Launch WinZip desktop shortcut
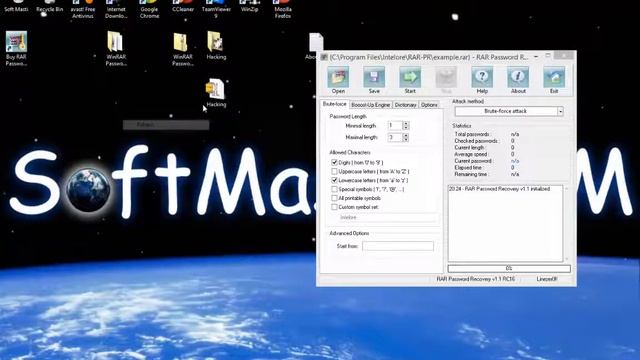The image size is (640, 360). (x=249, y=7)
